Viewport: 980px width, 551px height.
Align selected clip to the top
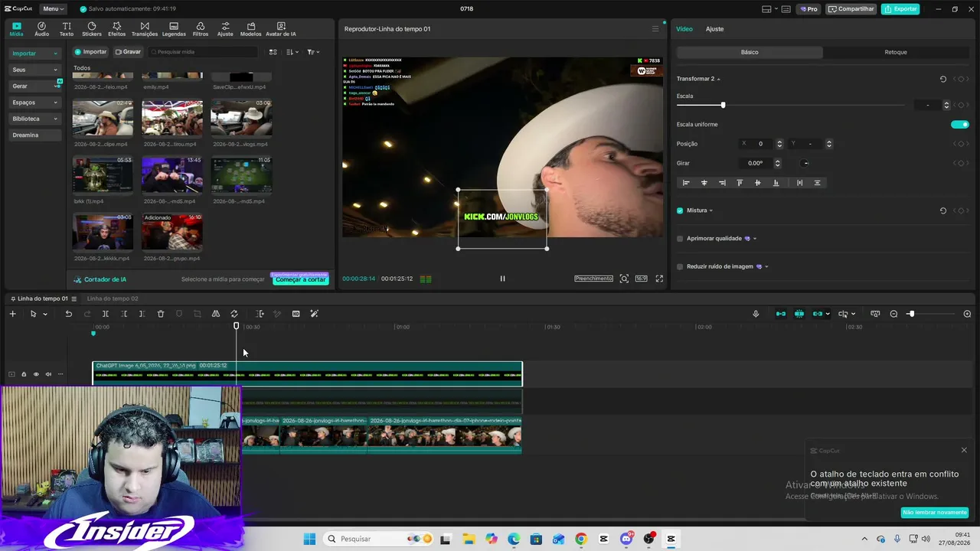click(x=740, y=183)
